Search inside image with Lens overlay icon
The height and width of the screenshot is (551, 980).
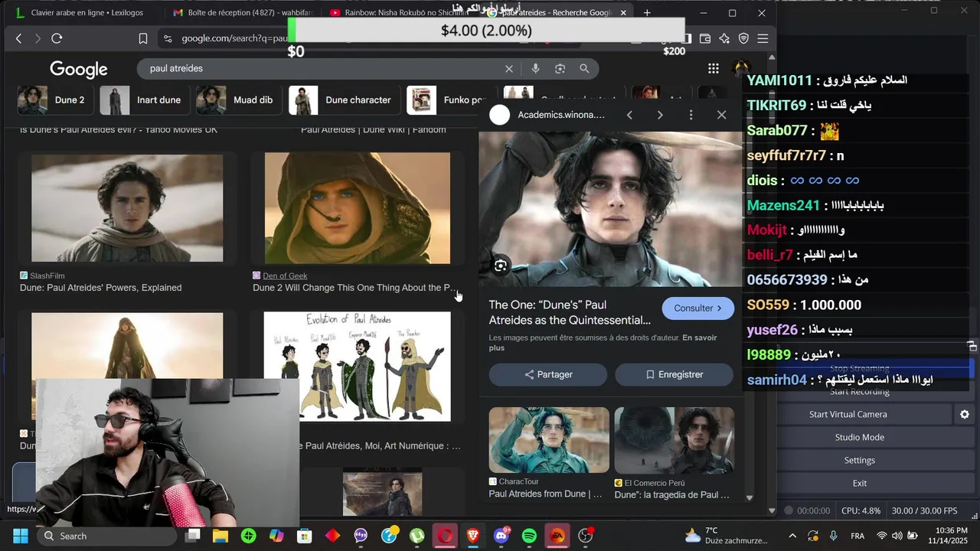500,266
